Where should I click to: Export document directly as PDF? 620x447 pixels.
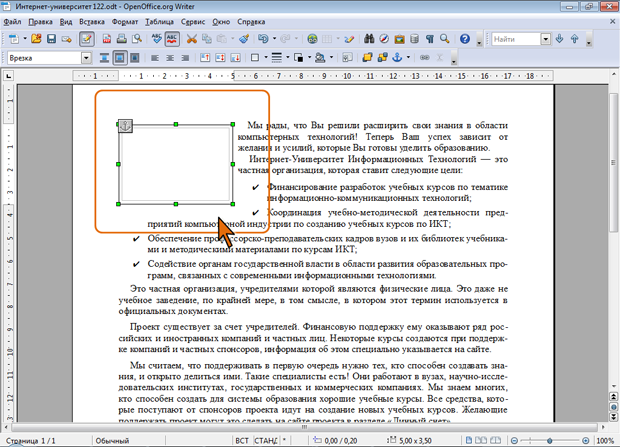pos(109,39)
